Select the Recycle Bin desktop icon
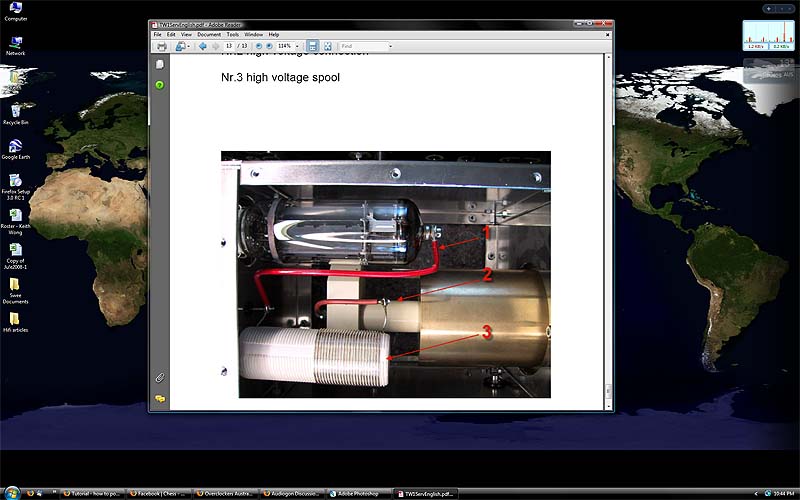Screen dimensions: 800x500 point(16,115)
